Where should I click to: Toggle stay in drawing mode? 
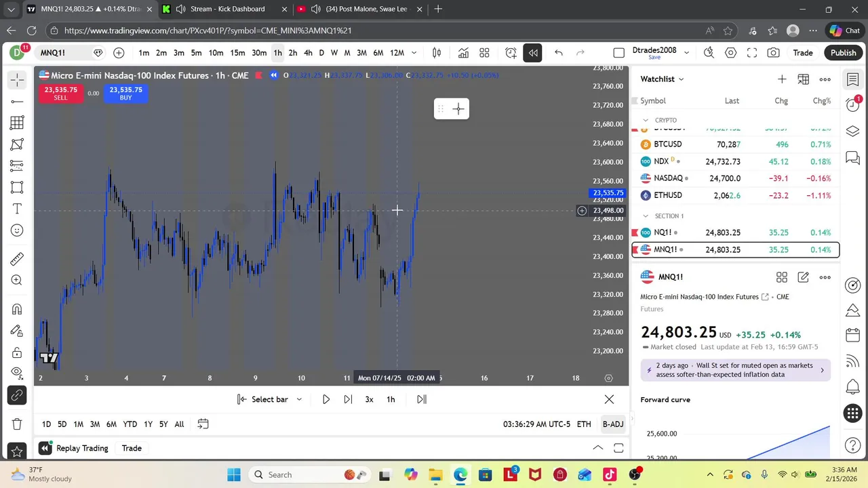click(17, 331)
